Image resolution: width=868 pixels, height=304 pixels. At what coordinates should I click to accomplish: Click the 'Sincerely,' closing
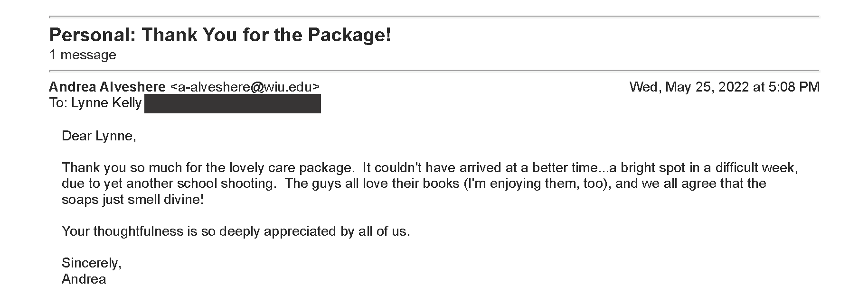click(92, 263)
